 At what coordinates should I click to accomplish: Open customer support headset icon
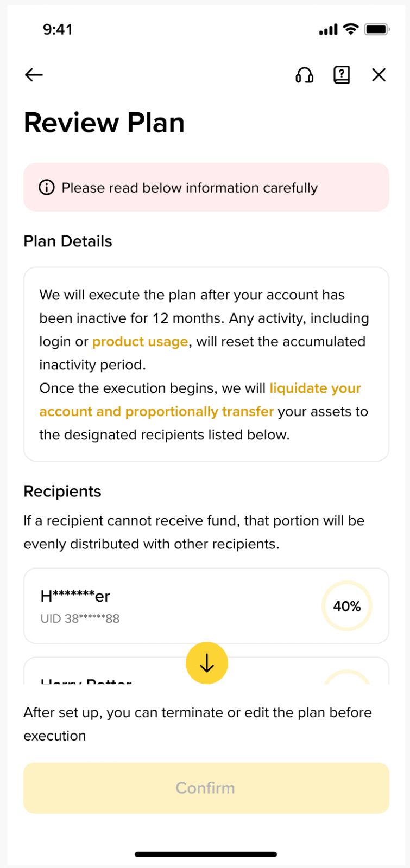[x=304, y=75]
